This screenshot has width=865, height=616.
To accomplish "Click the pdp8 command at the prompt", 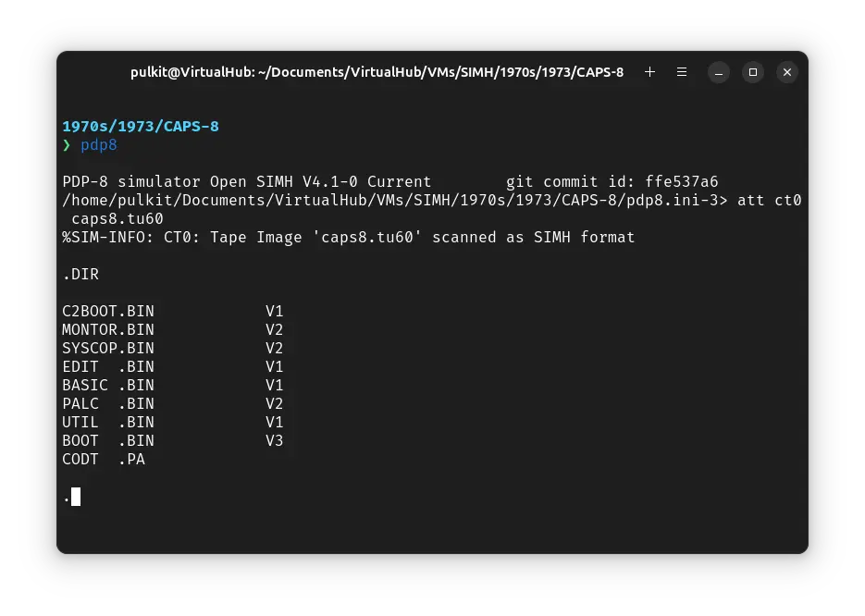I will click(x=98, y=145).
